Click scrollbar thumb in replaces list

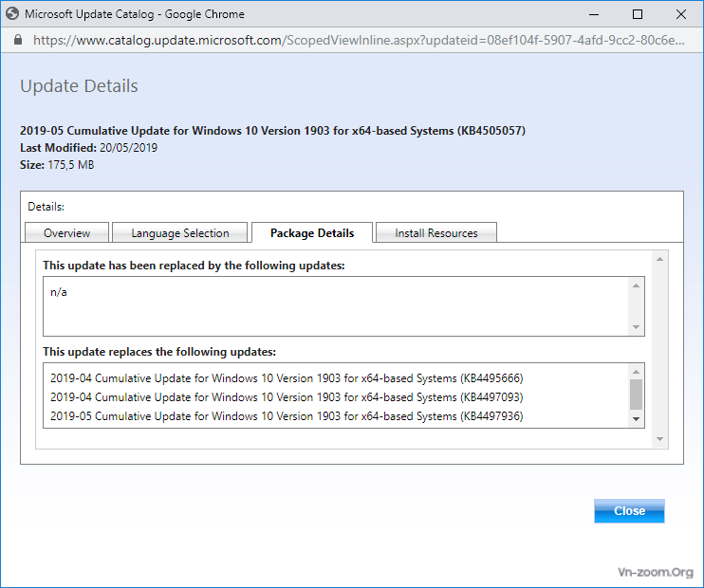click(636, 395)
